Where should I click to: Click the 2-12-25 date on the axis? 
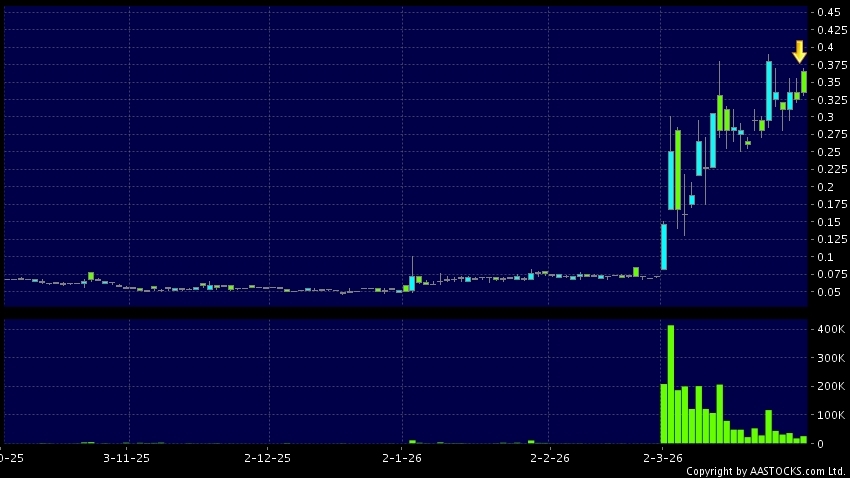pyautogui.click(x=267, y=457)
